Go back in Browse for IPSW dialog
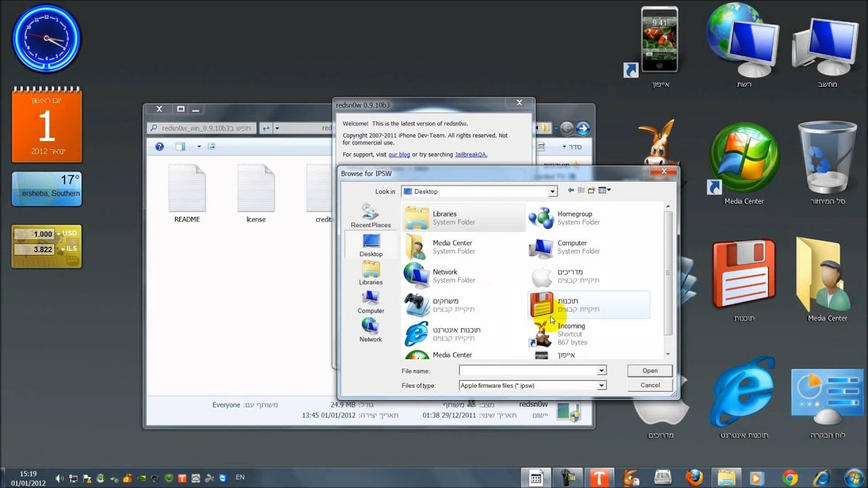 571,190
